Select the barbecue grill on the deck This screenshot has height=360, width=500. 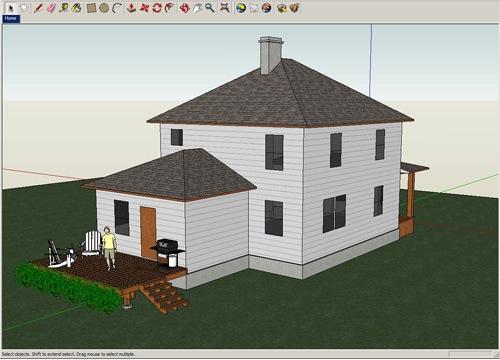[x=168, y=253]
